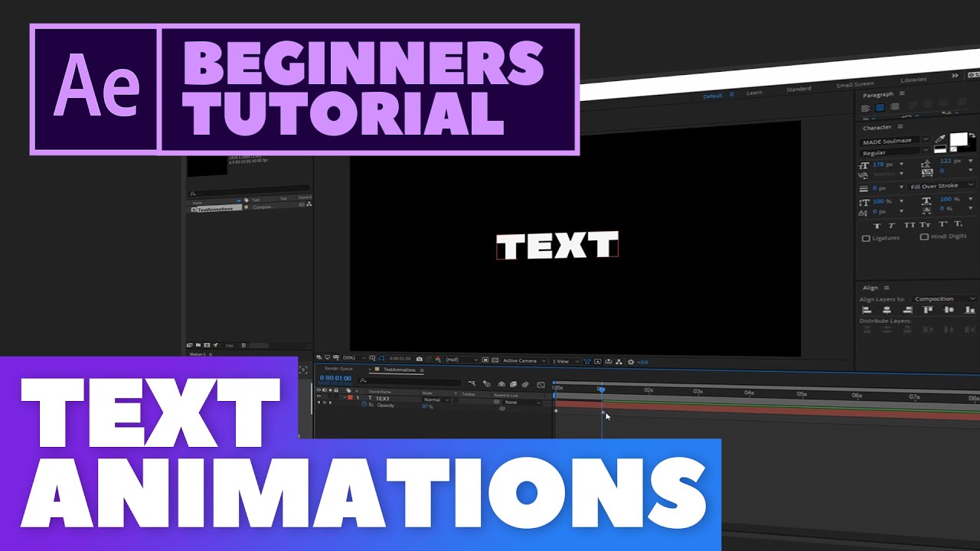
Task: Click the center align paragraph icon
Action: click(x=880, y=107)
